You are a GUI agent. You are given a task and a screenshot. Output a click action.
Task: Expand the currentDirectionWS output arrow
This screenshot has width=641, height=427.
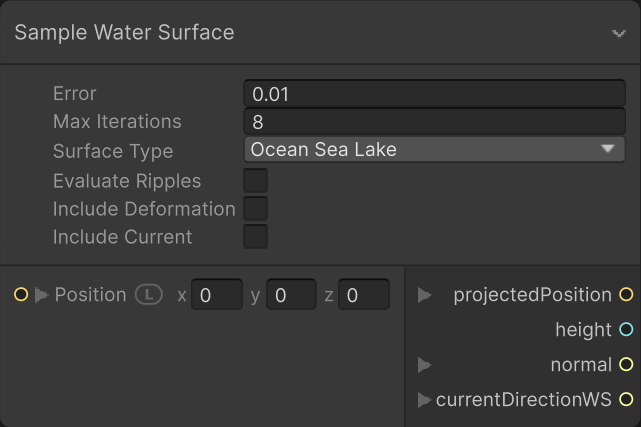[x=424, y=400]
